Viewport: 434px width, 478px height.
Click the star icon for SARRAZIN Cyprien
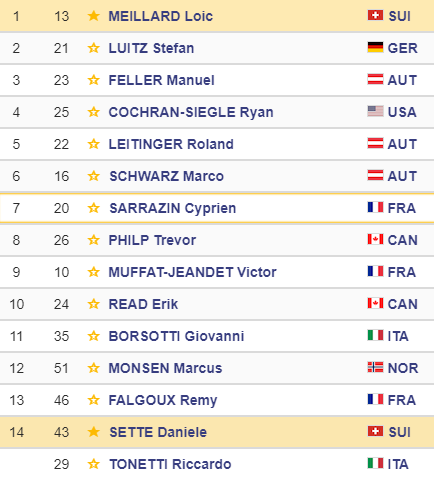click(93, 208)
